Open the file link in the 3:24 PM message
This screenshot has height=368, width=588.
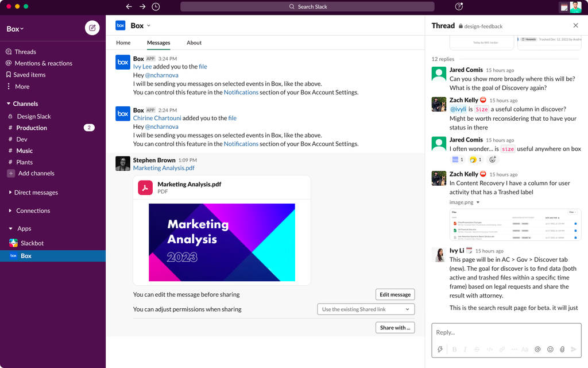point(203,67)
